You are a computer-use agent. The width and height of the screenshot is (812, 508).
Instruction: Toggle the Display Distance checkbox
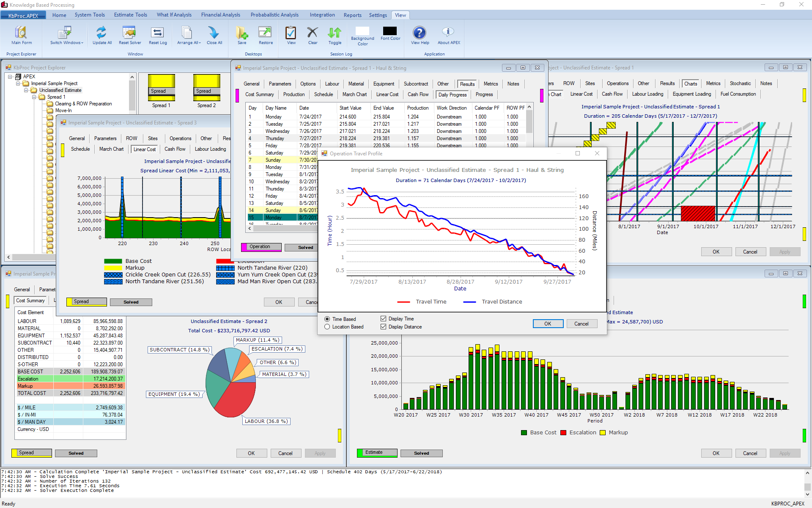click(383, 327)
